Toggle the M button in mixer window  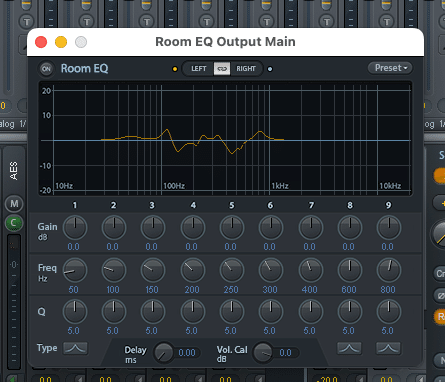pyautogui.click(x=14, y=204)
